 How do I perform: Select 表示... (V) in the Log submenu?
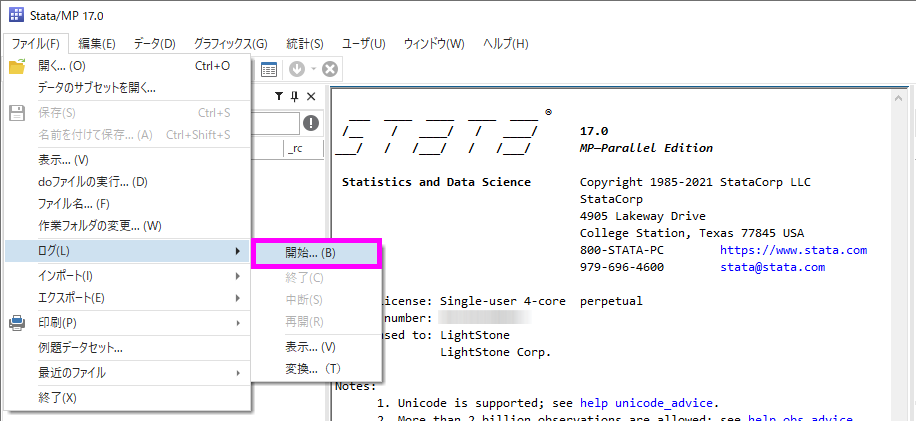point(316,347)
